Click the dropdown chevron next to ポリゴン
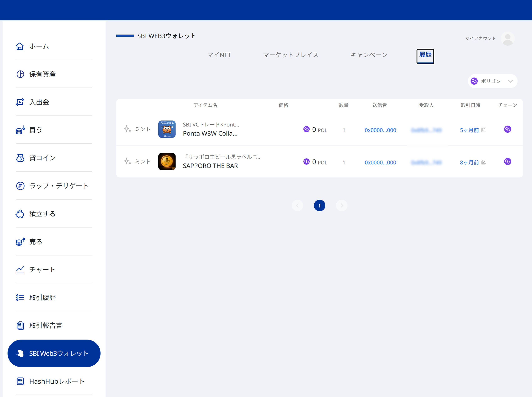The width and height of the screenshot is (532, 397). tap(510, 81)
